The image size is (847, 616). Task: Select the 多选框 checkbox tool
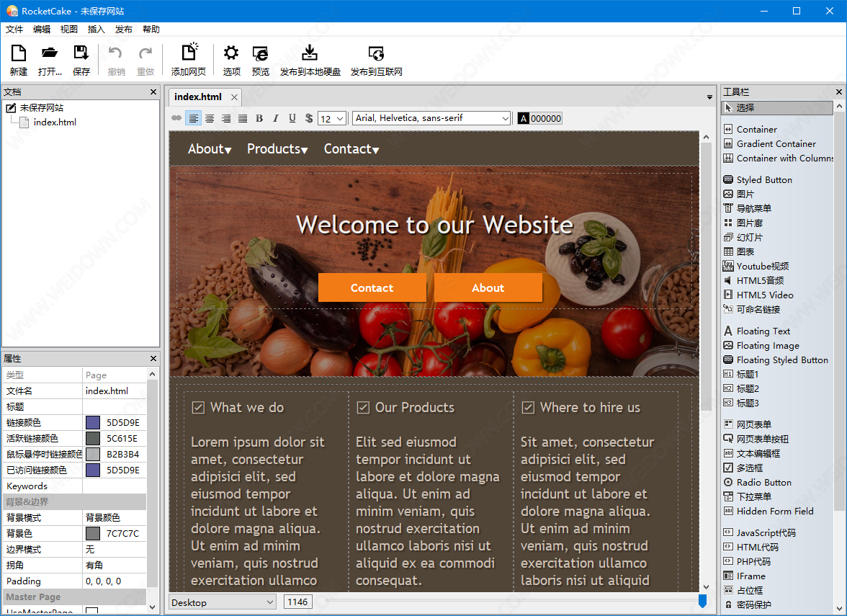743,468
